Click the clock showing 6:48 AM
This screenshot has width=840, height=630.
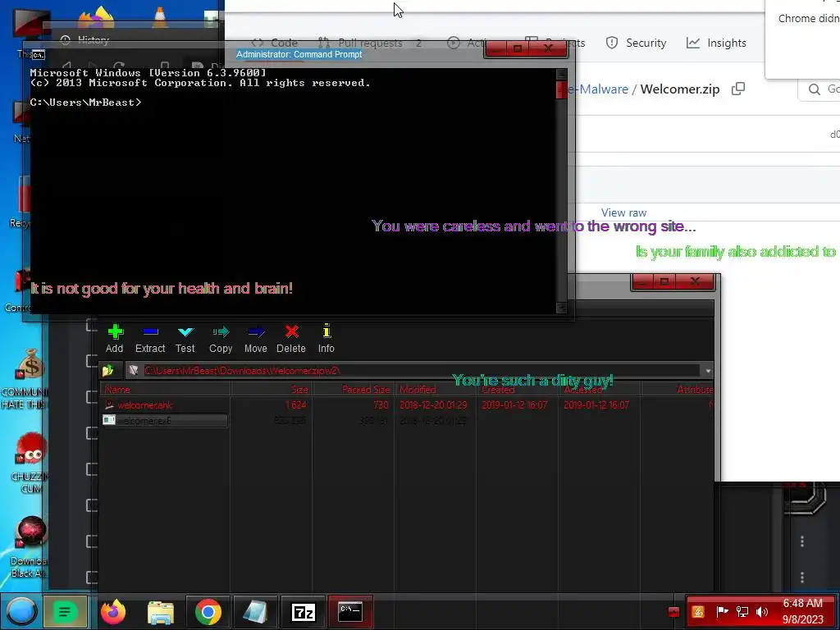tap(802, 604)
